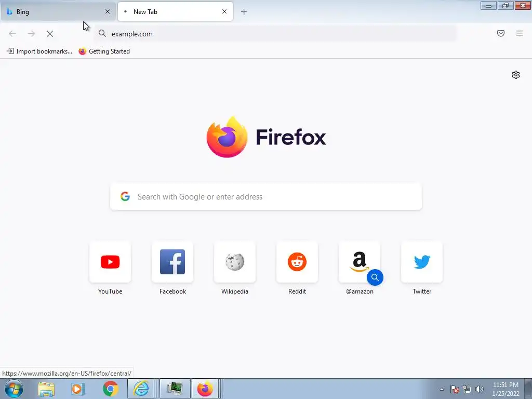Open the network status tray icon
This screenshot has height=399, width=532.
(467, 389)
